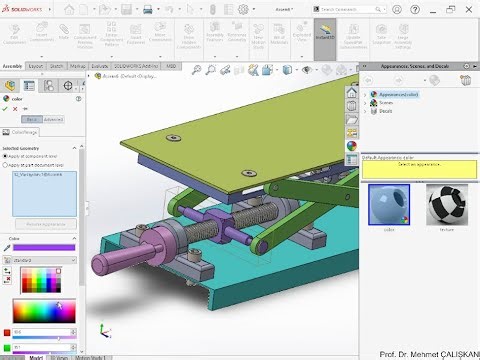Click the Help question mark icon
480x360 pixels.
click(x=415, y=9)
